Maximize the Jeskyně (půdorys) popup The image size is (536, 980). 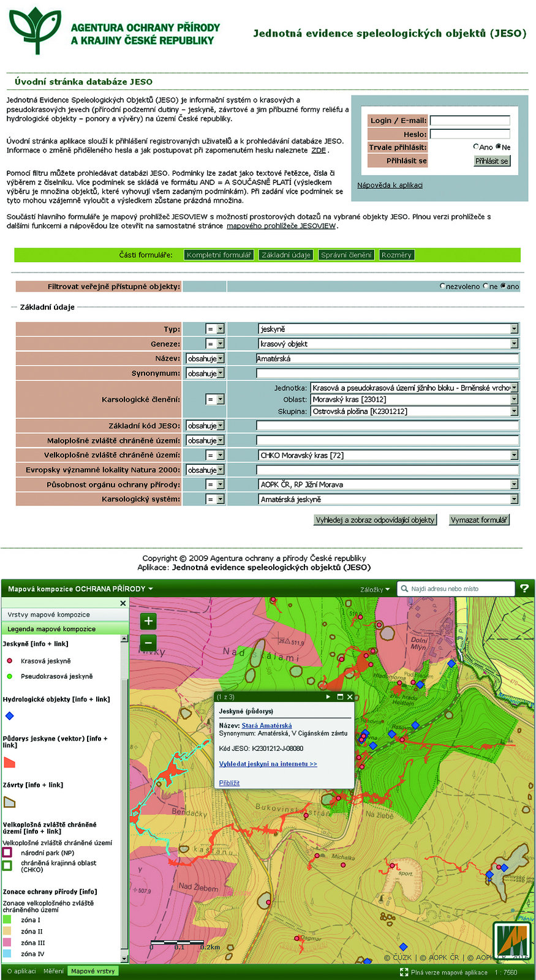tap(339, 696)
